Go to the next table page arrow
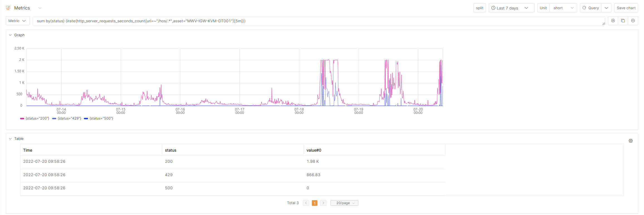 tap(323, 203)
